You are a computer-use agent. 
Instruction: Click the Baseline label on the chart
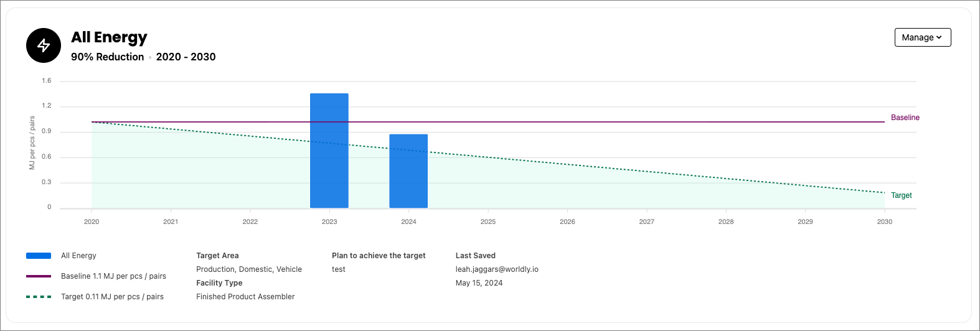pyautogui.click(x=905, y=118)
